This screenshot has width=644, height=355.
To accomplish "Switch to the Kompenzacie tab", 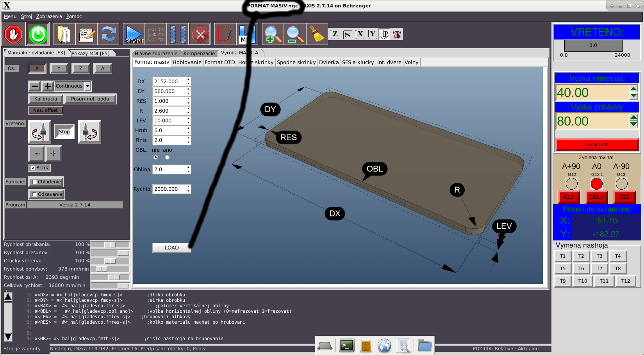I will click(199, 53).
